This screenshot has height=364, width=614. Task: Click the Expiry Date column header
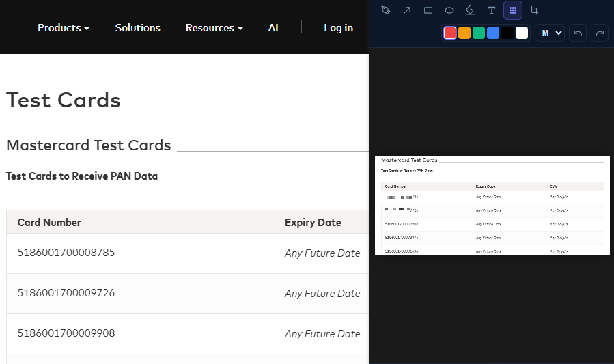tap(313, 223)
